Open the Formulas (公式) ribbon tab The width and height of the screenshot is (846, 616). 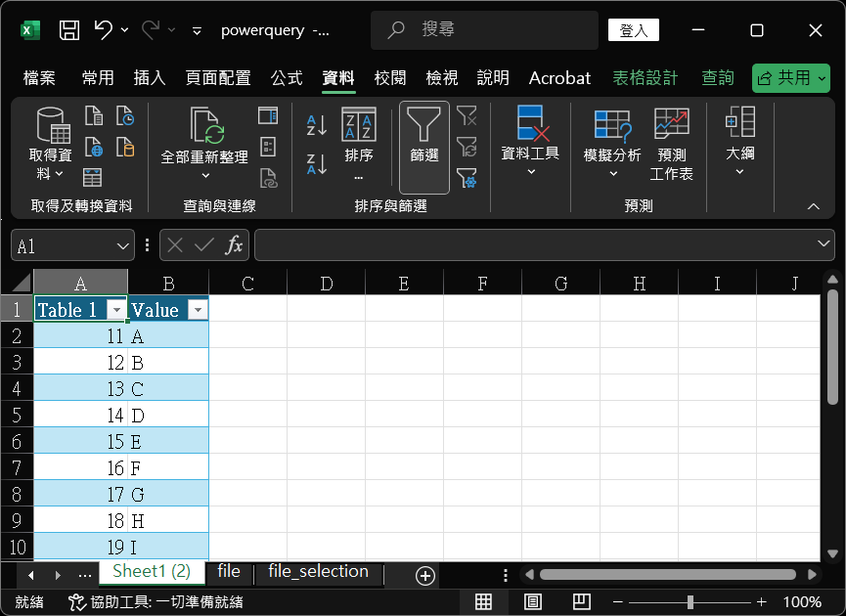click(x=287, y=78)
